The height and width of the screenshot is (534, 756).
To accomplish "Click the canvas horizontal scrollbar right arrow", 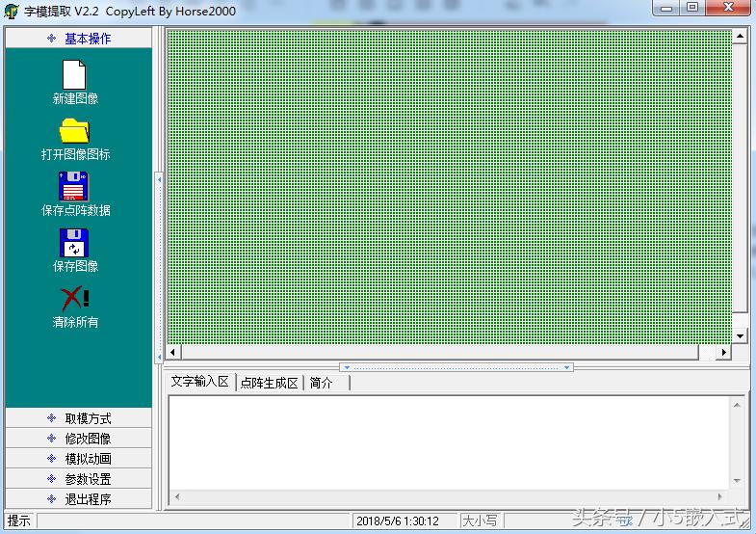I will [725, 353].
